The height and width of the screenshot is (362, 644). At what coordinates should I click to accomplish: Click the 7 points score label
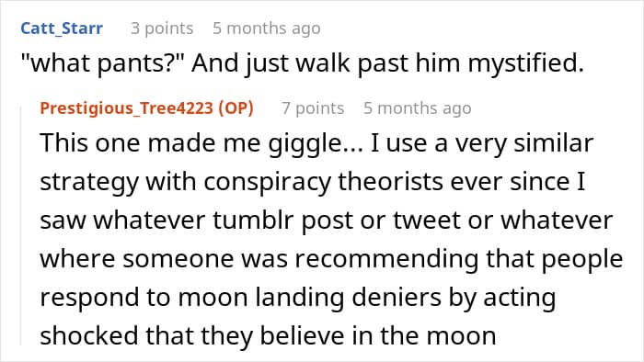(313, 108)
